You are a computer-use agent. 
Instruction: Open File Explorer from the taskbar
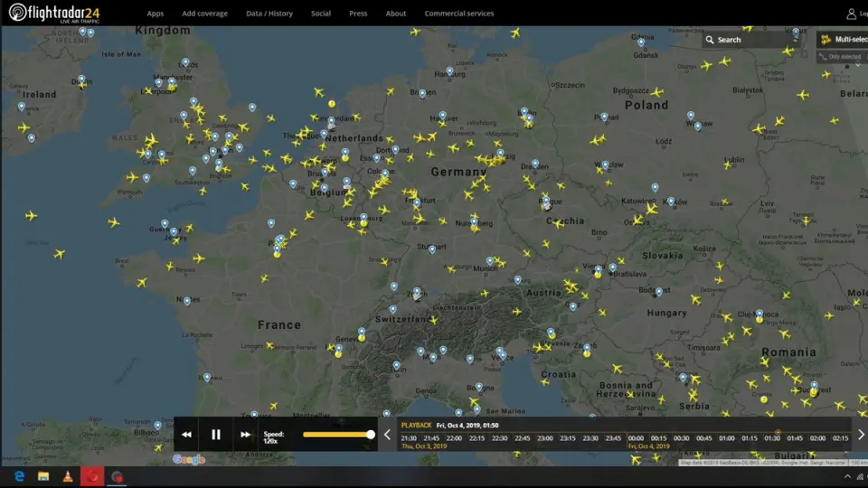(42, 476)
